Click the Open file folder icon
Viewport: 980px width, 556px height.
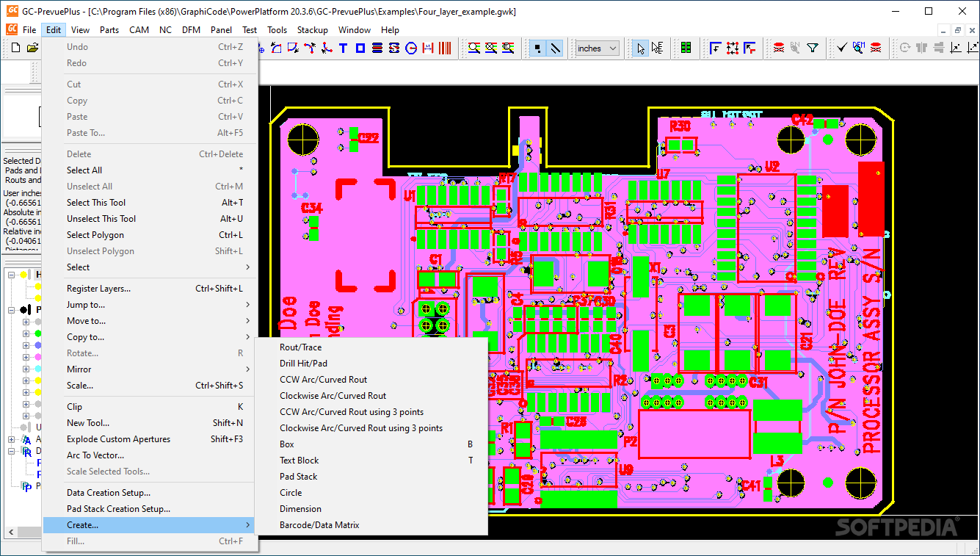(x=32, y=48)
